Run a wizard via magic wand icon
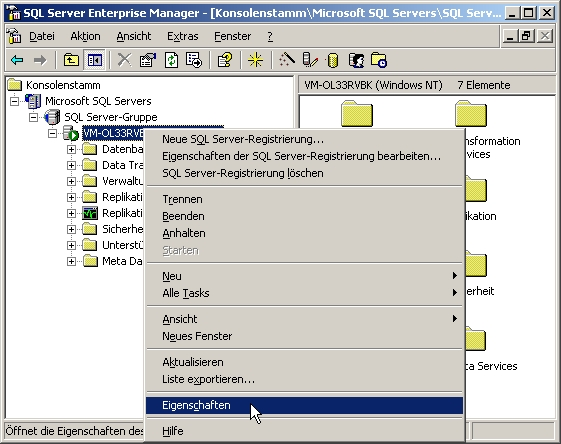 pos(287,59)
